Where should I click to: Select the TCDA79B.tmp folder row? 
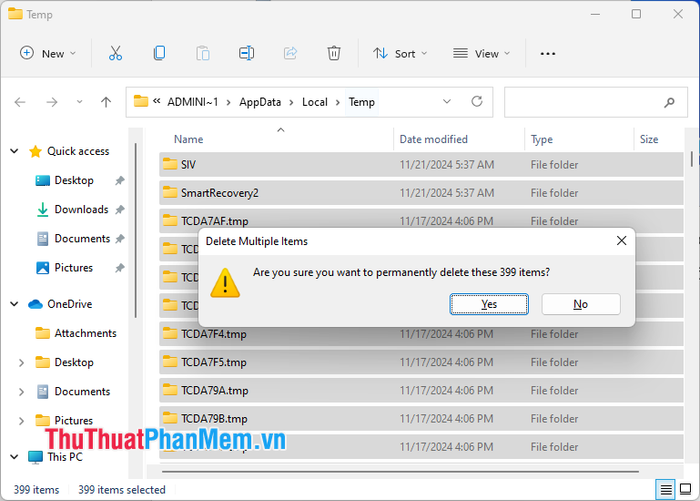tap(421, 418)
